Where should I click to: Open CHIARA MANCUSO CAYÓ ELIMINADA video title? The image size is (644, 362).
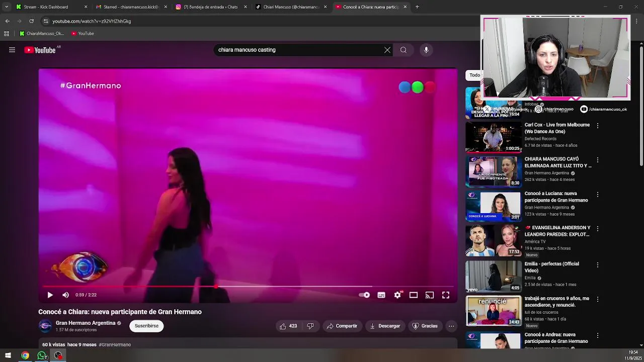[558, 162]
